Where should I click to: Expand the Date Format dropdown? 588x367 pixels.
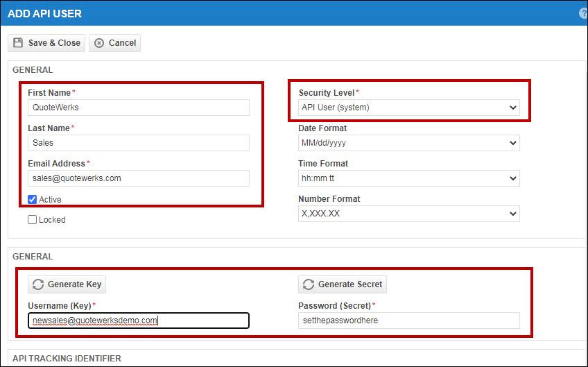pos(408,143)
